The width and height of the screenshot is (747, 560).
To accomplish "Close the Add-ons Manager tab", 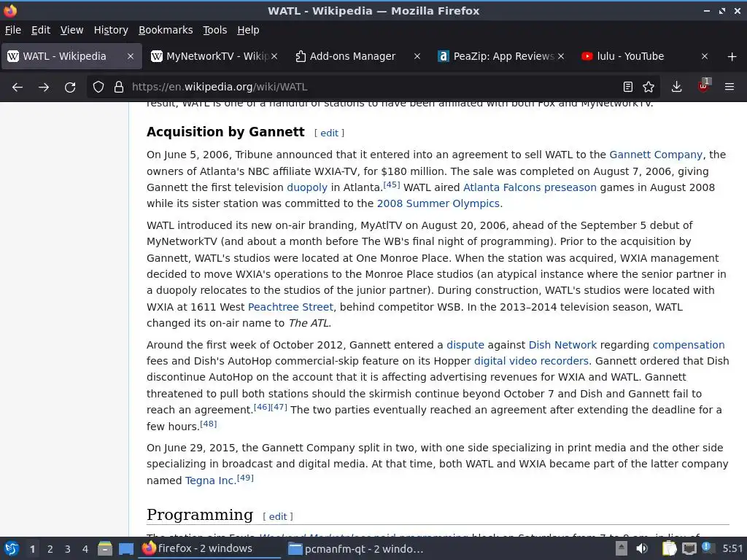I will pyautogui.click(x=417, y=57).
